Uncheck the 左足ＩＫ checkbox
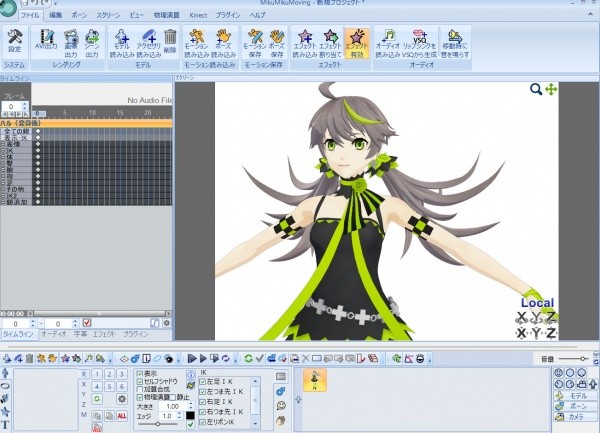 tap(203, 382)
